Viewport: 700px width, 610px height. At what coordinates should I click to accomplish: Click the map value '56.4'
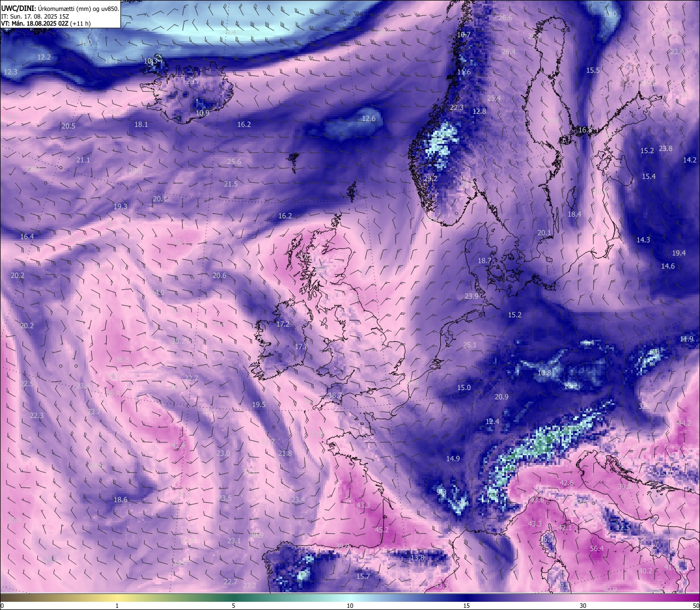click(x=597, y=549)
